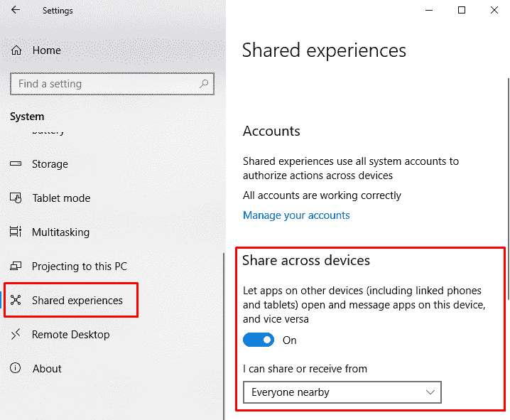Screen dimensions: 510x420
Task: Click the Shared experiences icon
Action: click(x=16, y=300)
